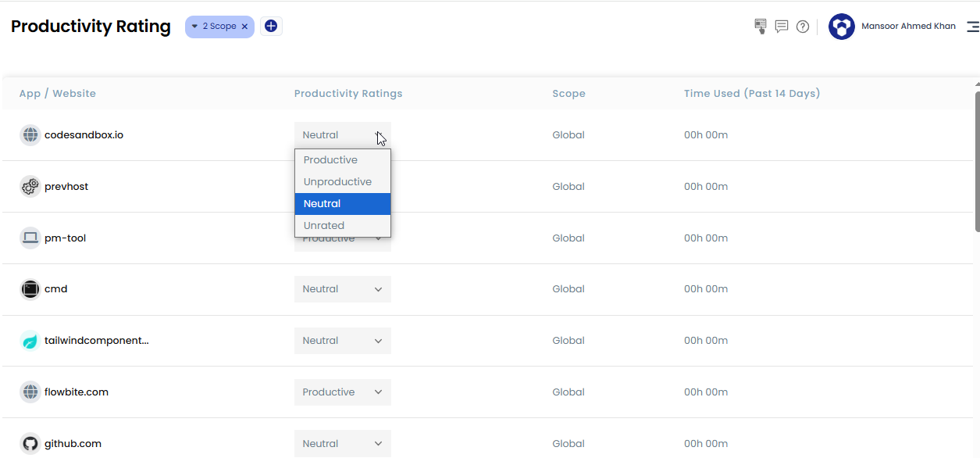Screen dimensions: 980x458
Task: Click the prevhost gear icon
Action: click(x=30, y=186)
